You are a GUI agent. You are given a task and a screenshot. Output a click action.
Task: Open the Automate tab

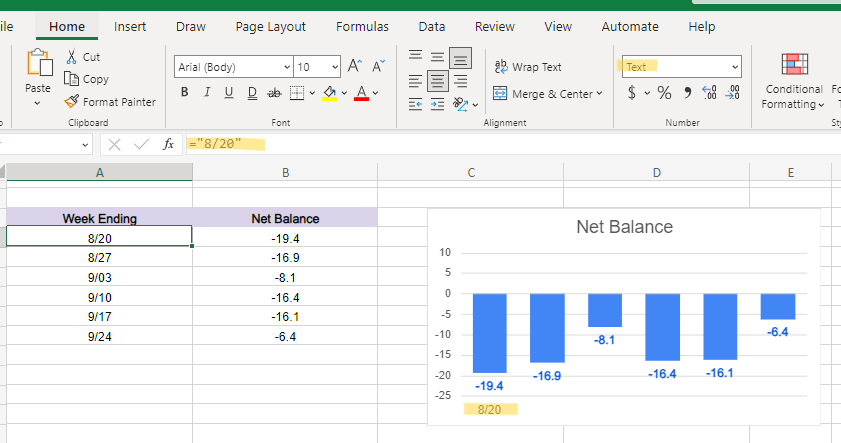630,26
